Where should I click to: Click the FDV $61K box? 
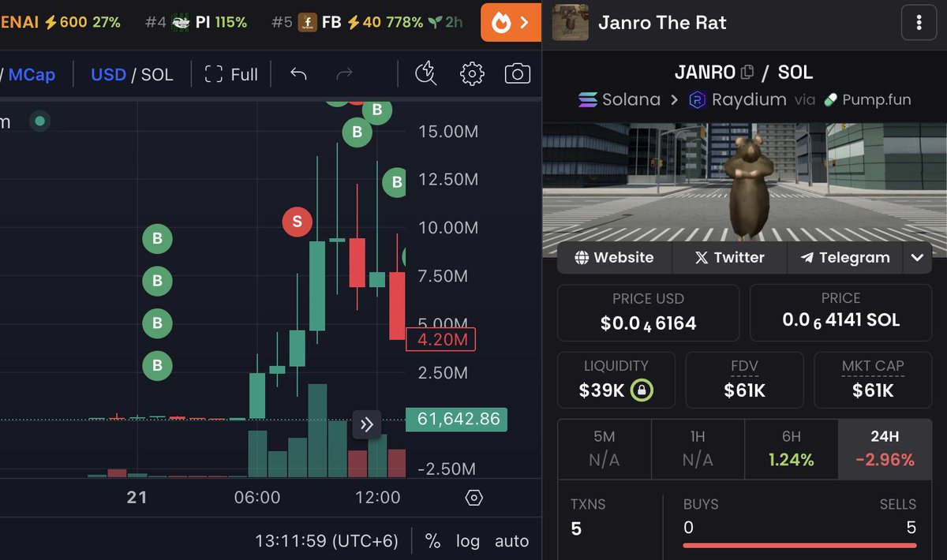(x=744, y=379)
